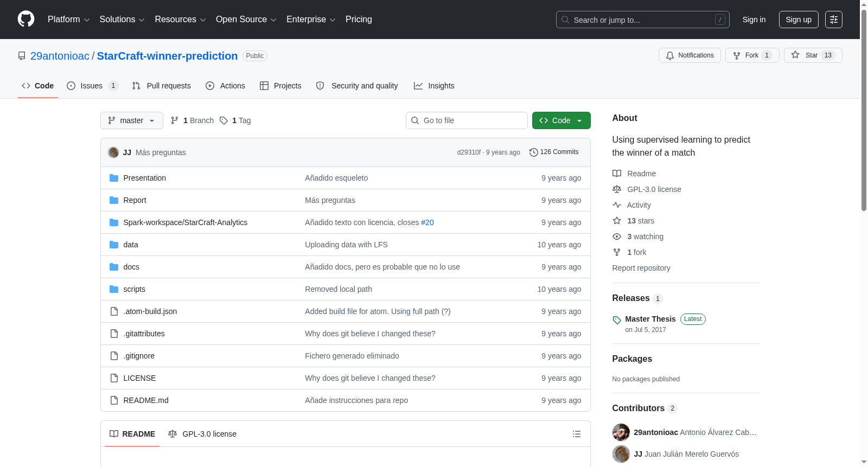
Task: Click issue link #20 in commit message
Action: (x=427, y=222)
